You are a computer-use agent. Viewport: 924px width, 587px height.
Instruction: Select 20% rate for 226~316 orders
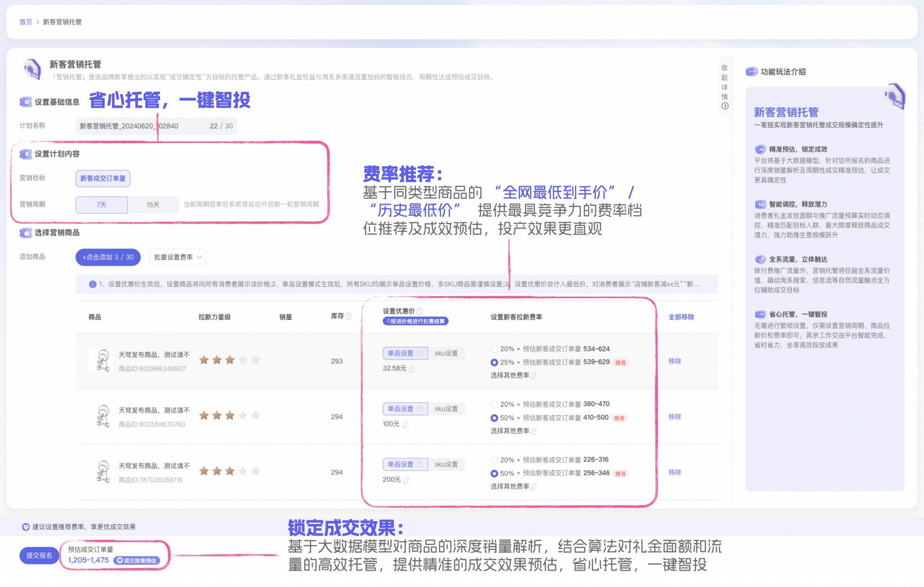494,460
